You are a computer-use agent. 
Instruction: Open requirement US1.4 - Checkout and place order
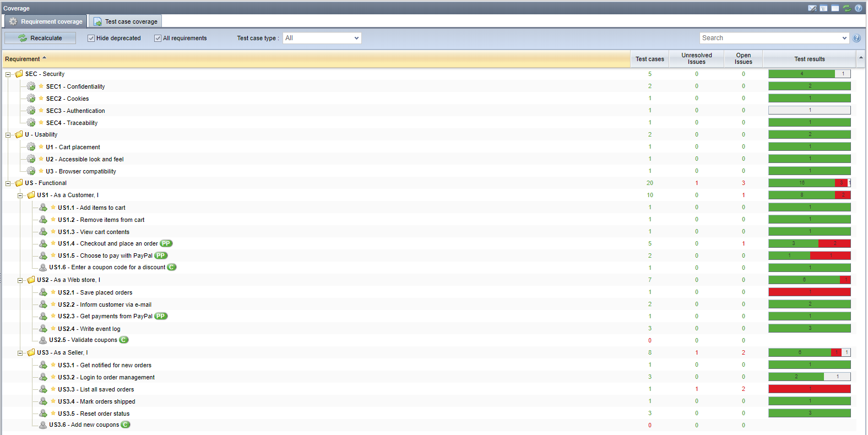[108, 243]
